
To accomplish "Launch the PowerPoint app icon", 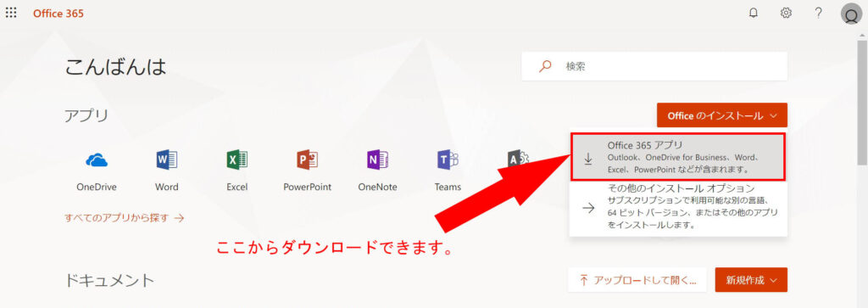I will point(307,160).
